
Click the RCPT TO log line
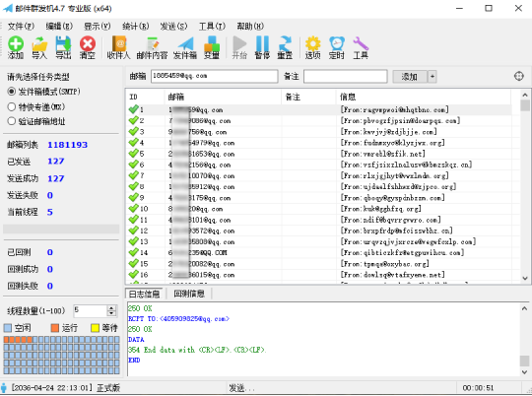coord(178,318)
